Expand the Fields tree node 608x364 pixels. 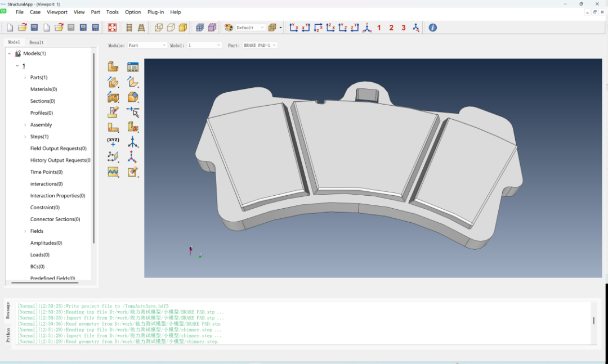pos(25,231)
